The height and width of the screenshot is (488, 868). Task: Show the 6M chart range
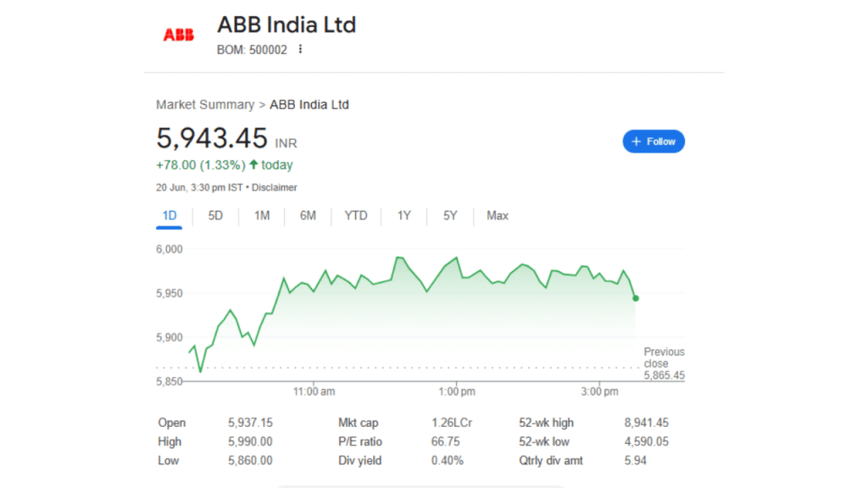(x=308, y=216)
